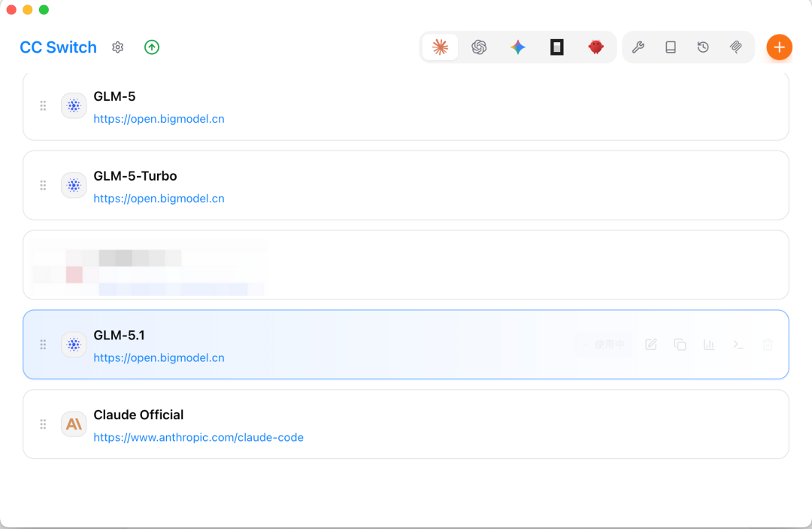Click the orange add provider button
This screenshot has height=529, width=812.
pyautogui.click(x=779, y=47)
